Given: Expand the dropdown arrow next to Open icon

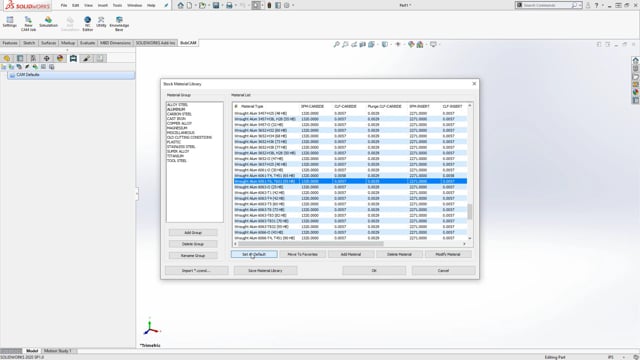Looking at the screenshot, I should point(209,5).
